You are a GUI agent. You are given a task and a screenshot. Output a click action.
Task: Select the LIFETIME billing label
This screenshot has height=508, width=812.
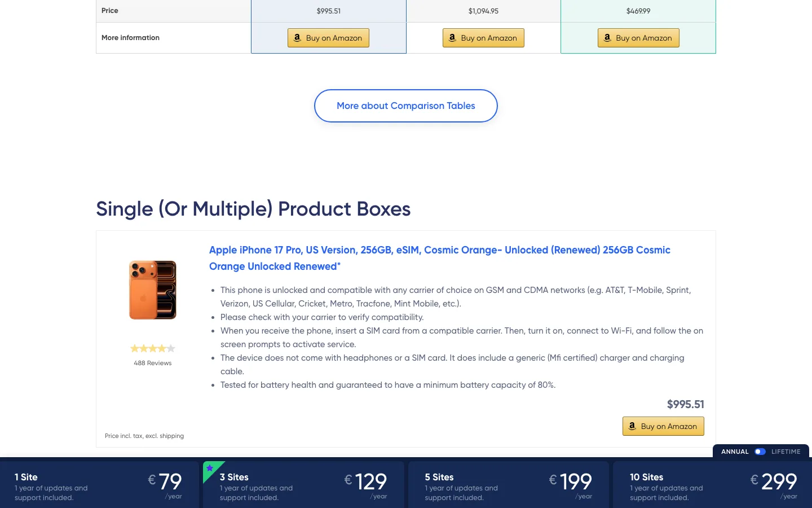point(786,452)
